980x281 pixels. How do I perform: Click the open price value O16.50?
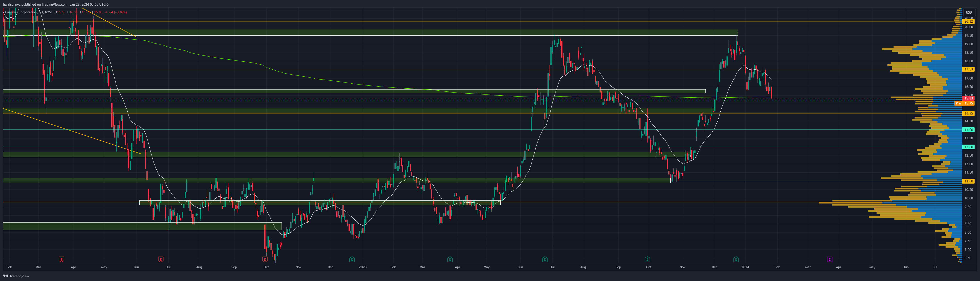click(x=60, y=12)
